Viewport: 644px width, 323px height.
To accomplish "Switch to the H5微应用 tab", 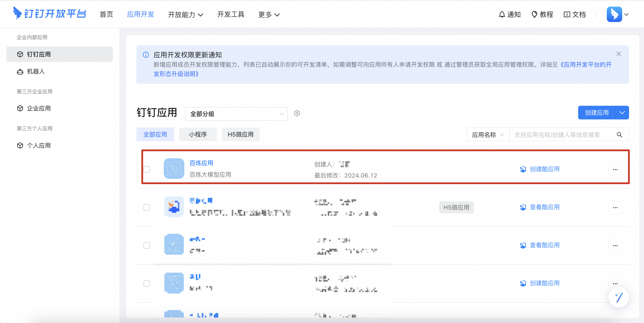I will [240, 135].
